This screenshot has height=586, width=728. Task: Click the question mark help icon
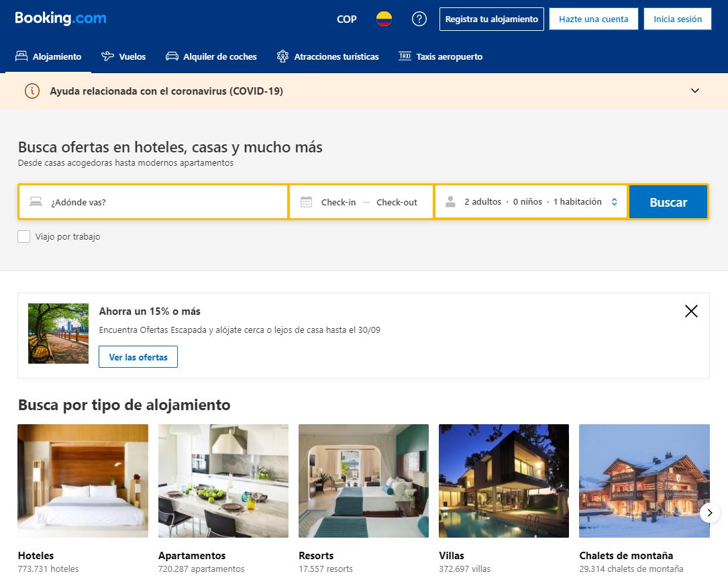coord(419,19)
